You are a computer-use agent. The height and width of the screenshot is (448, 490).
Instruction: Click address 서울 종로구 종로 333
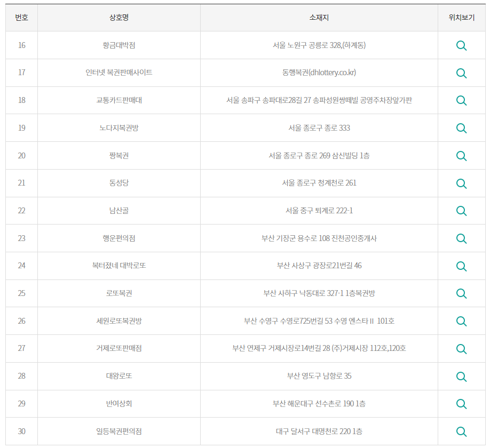[319, 128]
